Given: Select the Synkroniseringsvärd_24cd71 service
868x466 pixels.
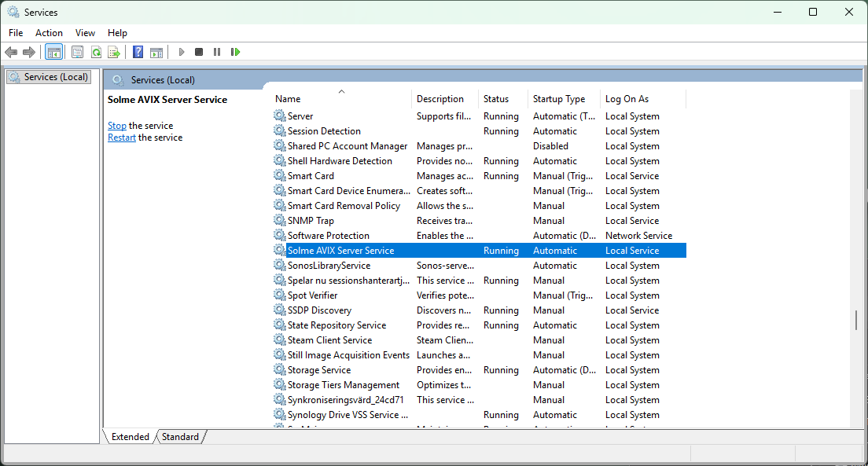Looking at the screenshot, I should tap(345, 399).
